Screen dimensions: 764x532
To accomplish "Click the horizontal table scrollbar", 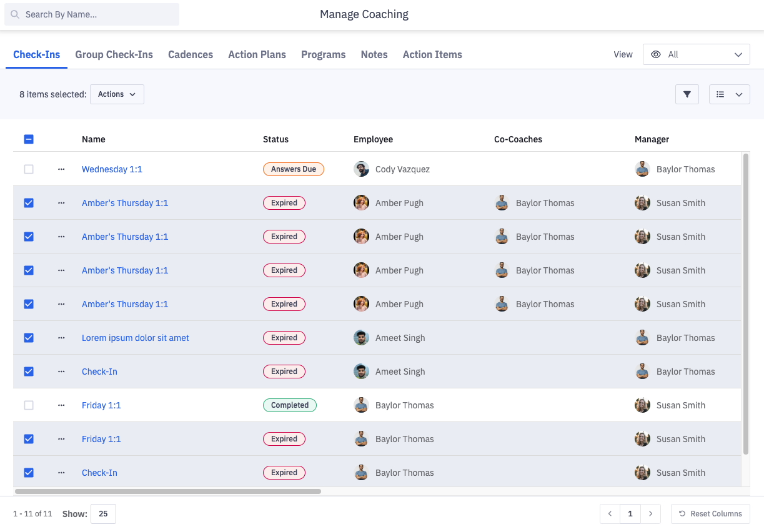I will (167, 491).
